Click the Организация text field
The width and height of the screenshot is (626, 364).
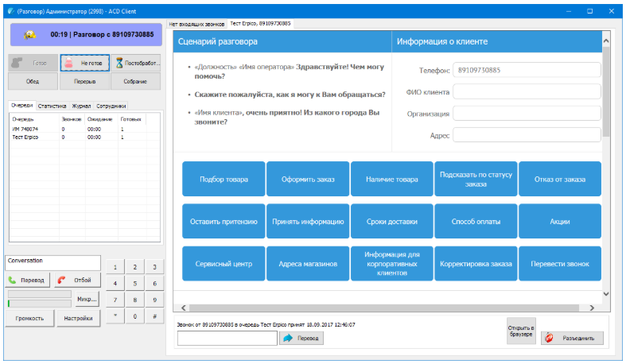pyautogui.click(x=526, y=114)
